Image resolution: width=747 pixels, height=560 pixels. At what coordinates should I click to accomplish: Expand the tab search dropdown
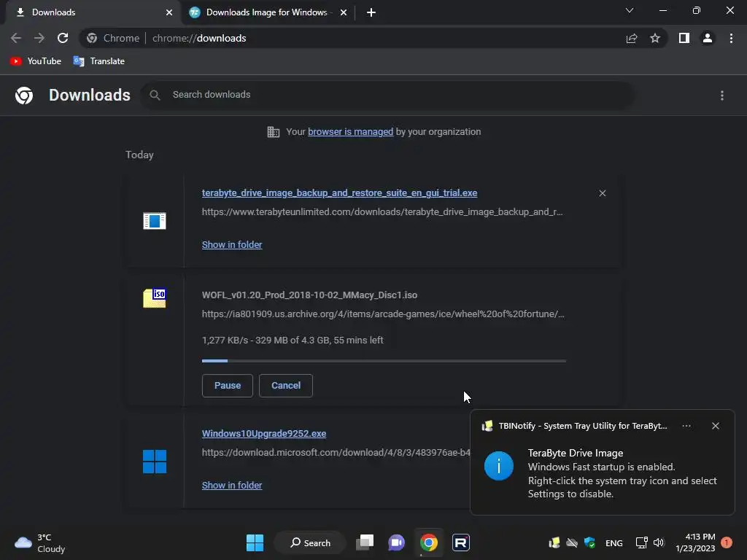[x=630, y=10]
